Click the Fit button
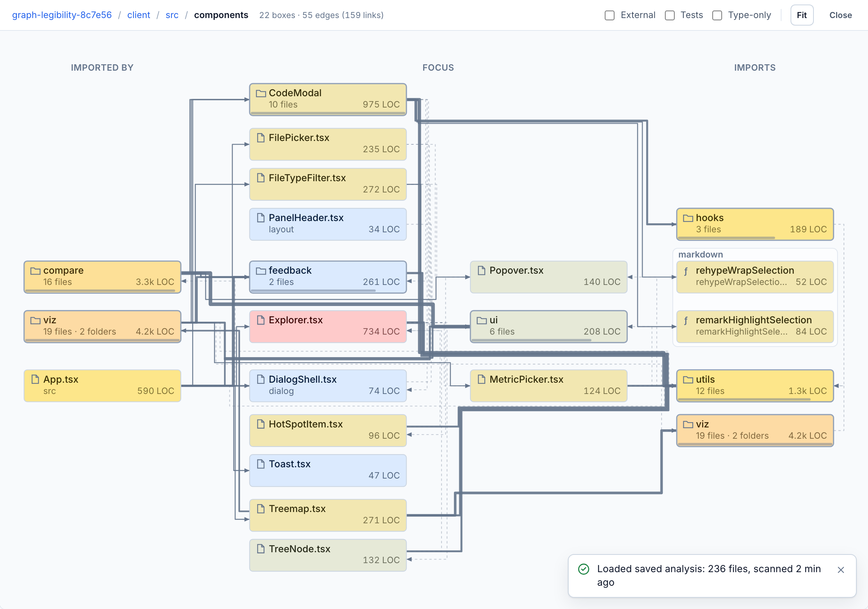The image size is (868, 609). [x=802, y=15]
